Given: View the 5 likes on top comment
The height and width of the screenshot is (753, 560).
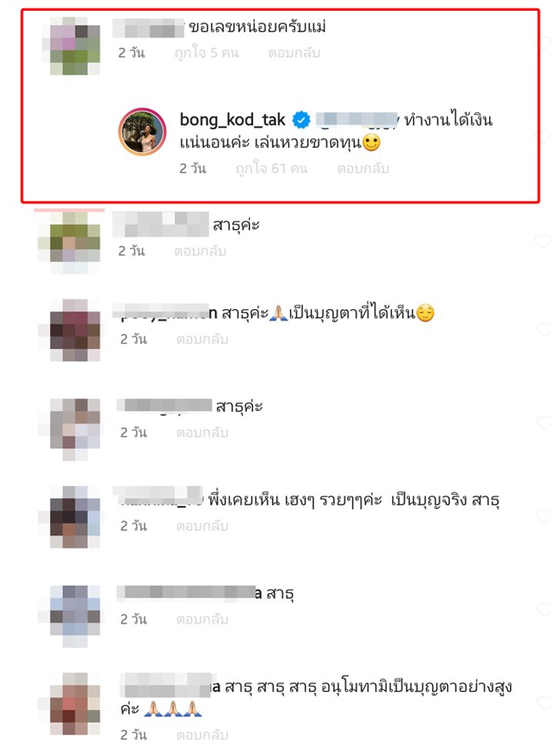Looking at the screenshot, I should coord(206,53).
